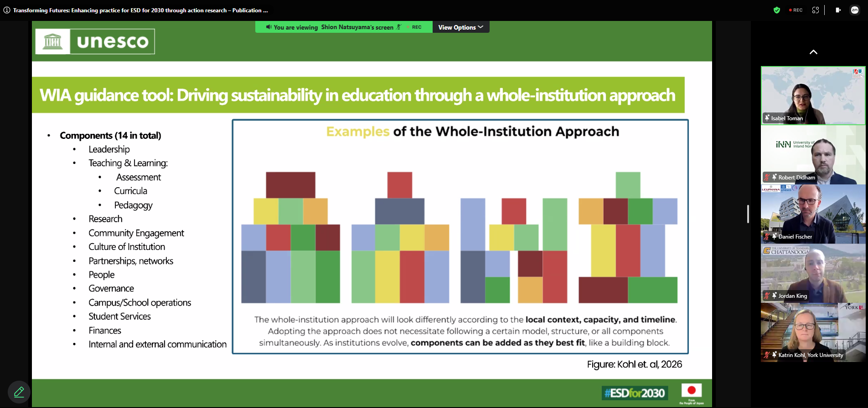The image size is (868, 408).
Task: Click the leave meeting door icon
Action: (838, 10)
